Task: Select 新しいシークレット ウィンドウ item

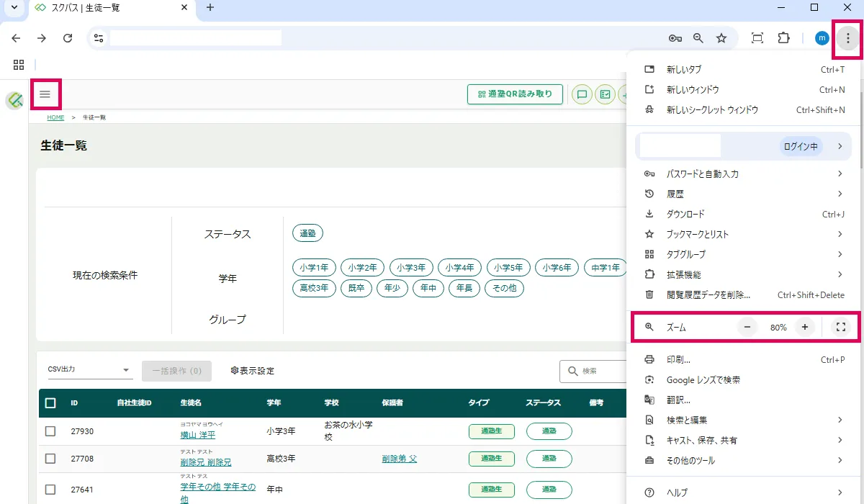Action: coord(744,110)
